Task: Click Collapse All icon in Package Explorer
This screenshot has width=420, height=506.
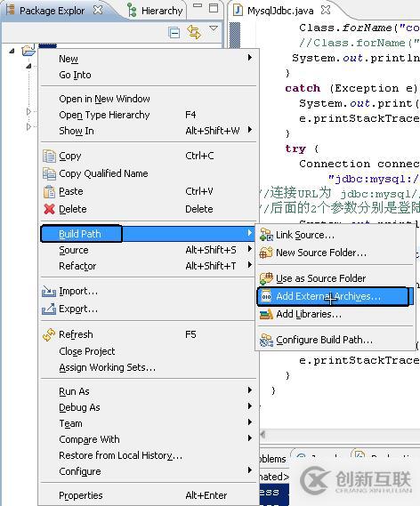Action: click(x=174, y=32)
